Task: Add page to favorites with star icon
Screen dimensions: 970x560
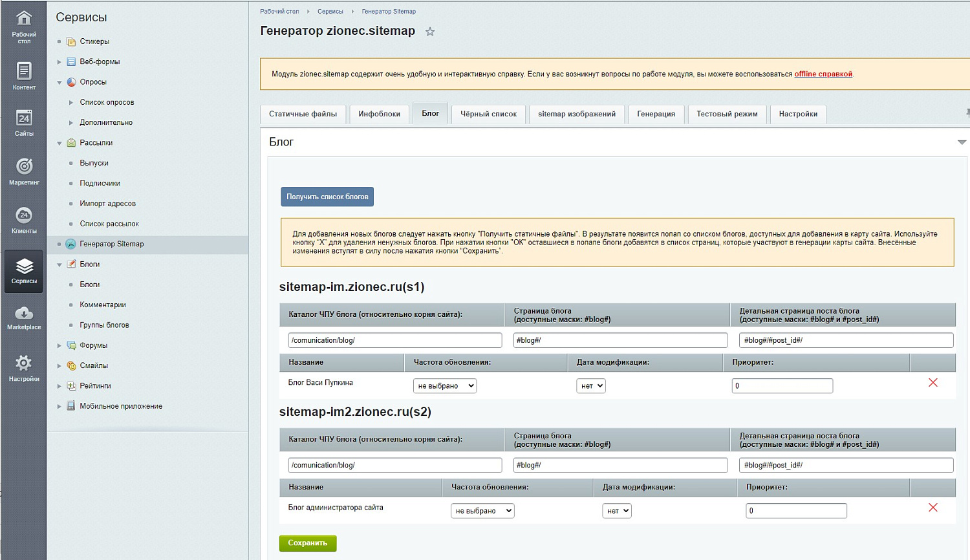Action: coord(430,32)
